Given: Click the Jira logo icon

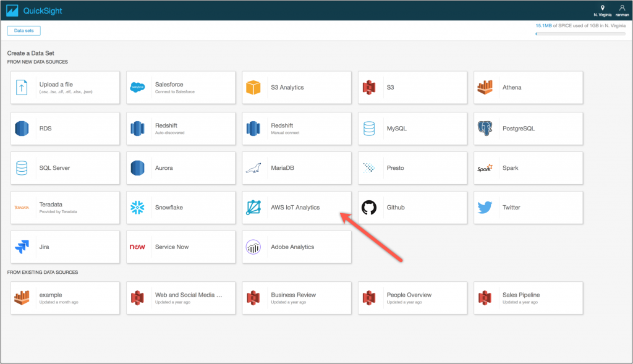Looking at the screenshot, I should [x=22, y=247].
